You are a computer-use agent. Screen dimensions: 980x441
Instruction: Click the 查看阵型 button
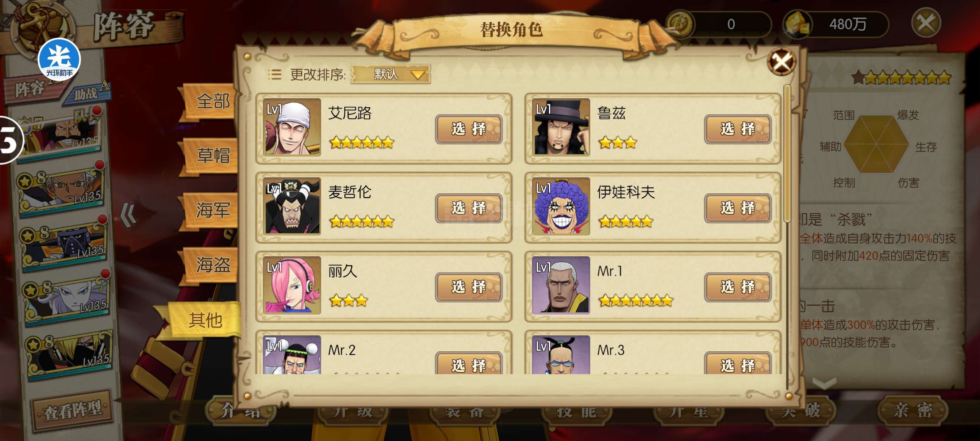pyautogui.click(x=72, y=411)
